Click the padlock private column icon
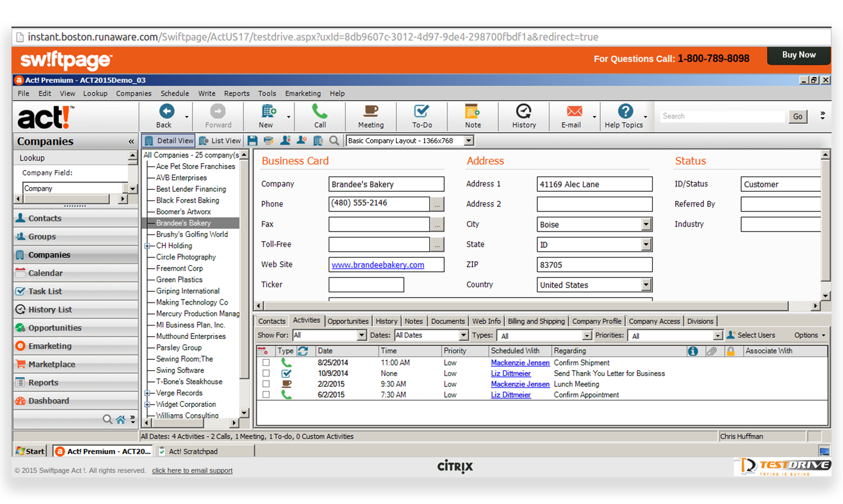 731,351
